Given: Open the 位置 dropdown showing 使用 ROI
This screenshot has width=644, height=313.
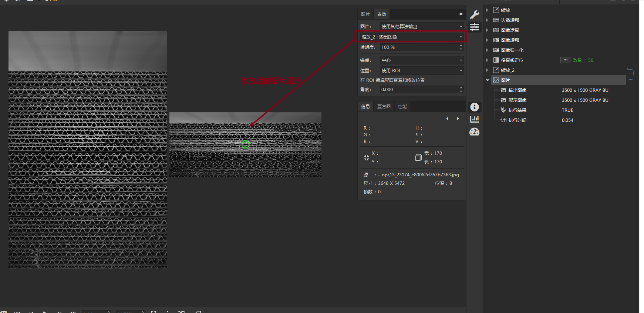Looking at the screenshot, I should tap(422, 70).
